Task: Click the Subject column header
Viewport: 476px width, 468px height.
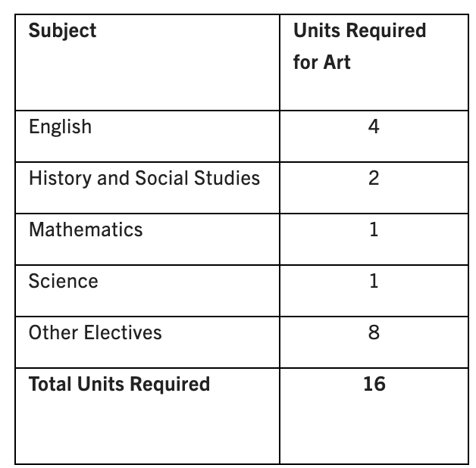Action: click(x=62, y=31)
